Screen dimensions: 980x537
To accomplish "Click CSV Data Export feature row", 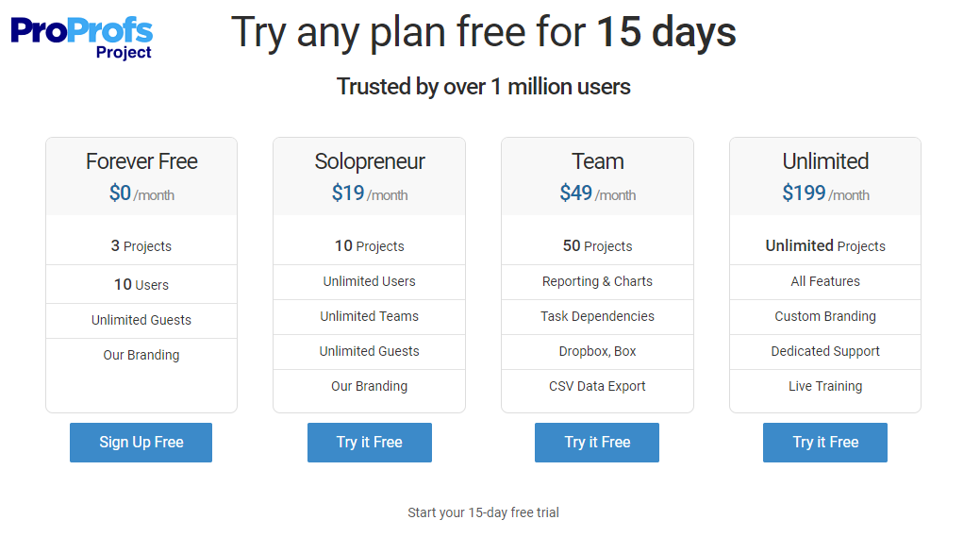I will [x=597, y=386].
